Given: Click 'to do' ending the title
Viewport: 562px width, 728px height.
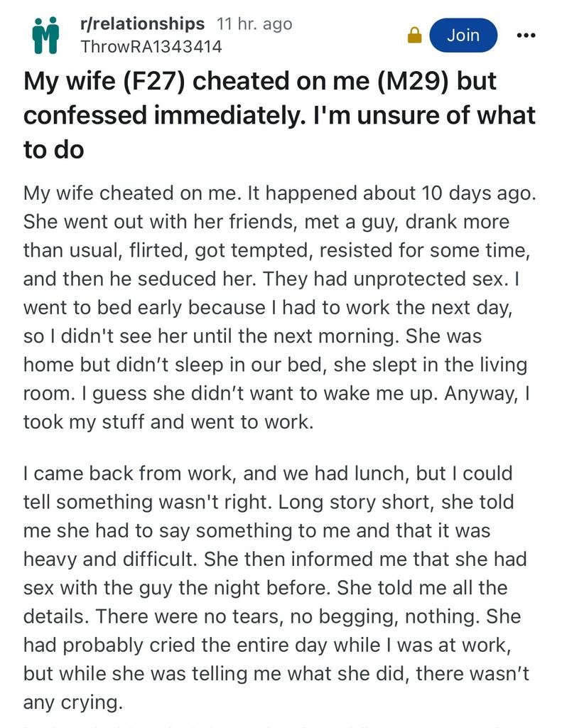Looking at the screenshot, I should pos(54,150).
